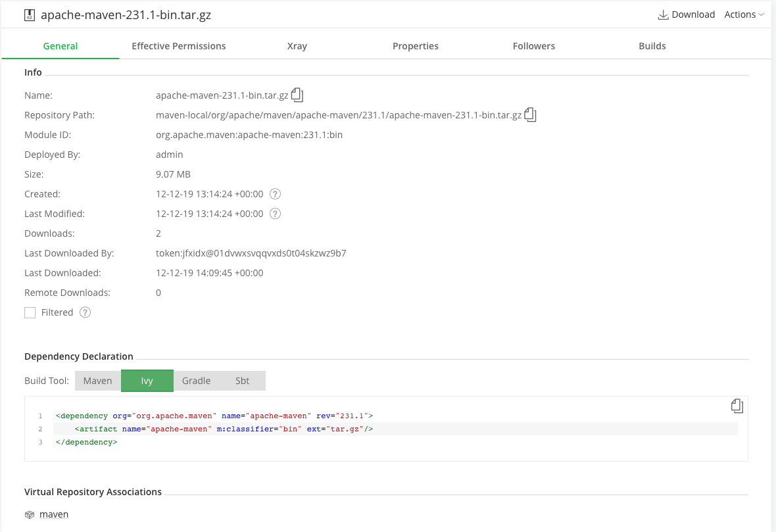Copy the dependency declaration snippet
Image resolution: width=776 pixels, height=532 pixels.
[737, 406]
